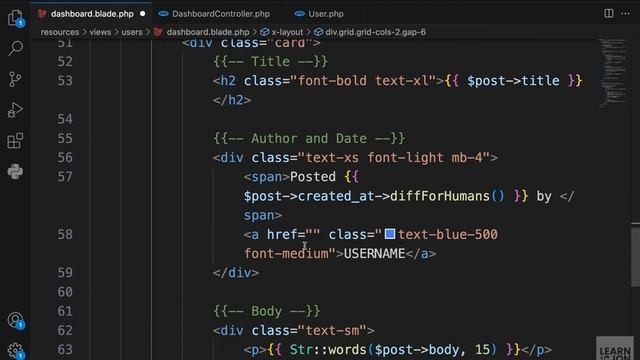Click the Title comment on line 52
This screenshot has width=640, height=360.
pos(270,62)
